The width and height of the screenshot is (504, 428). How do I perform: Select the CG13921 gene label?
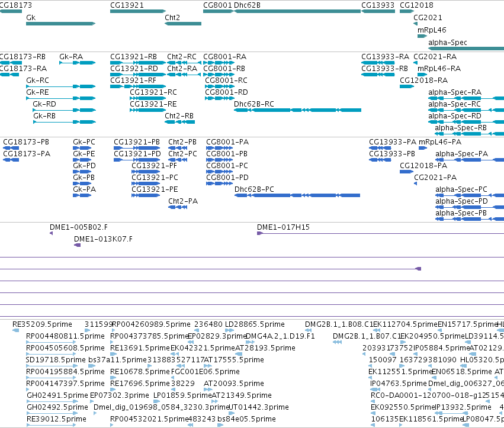pos(127,5)
